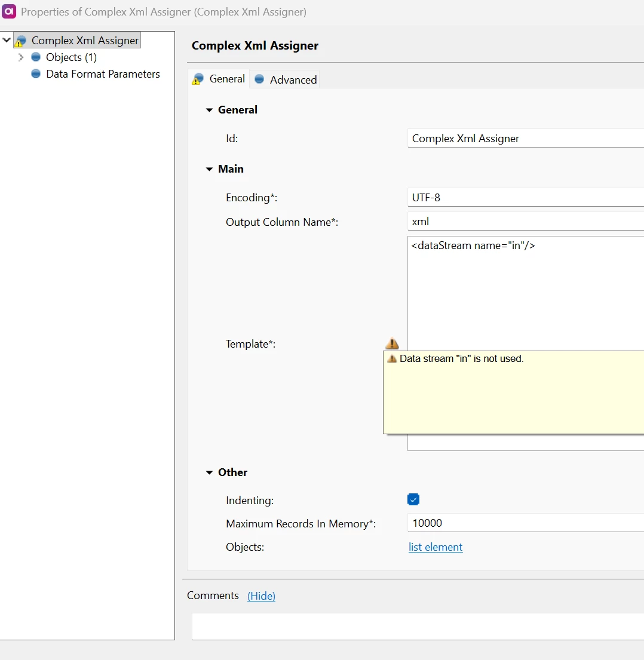
Task: Collapse the General section
Action: tap(209, 110)
